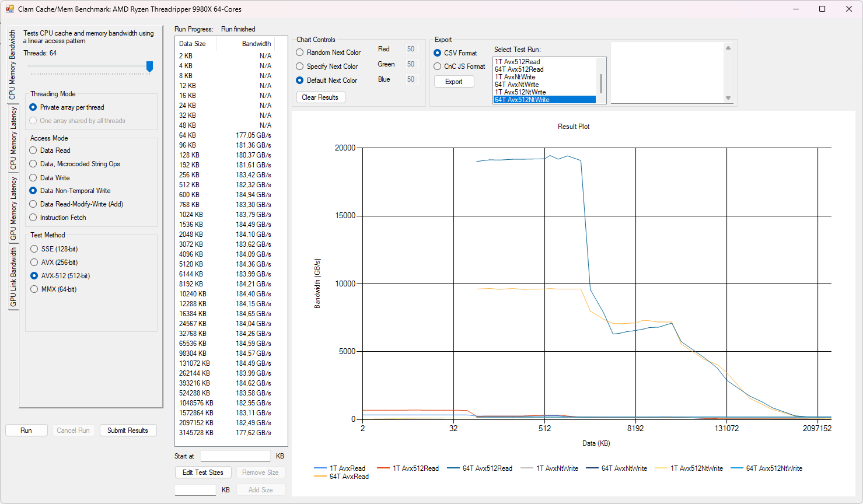This screenshot has height=504, width=863.
Task: Click the 64T Avx512NtWrite legend entry
Action: [x=767, y=468]
